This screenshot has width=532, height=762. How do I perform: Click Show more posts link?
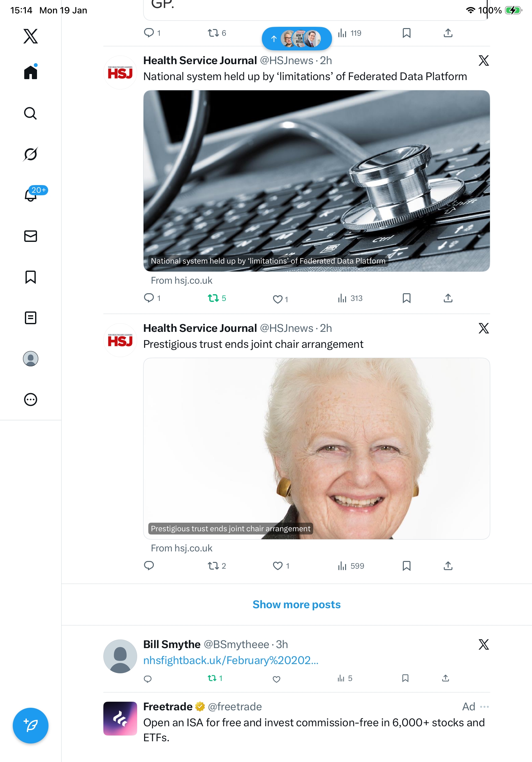pos(297,604)
